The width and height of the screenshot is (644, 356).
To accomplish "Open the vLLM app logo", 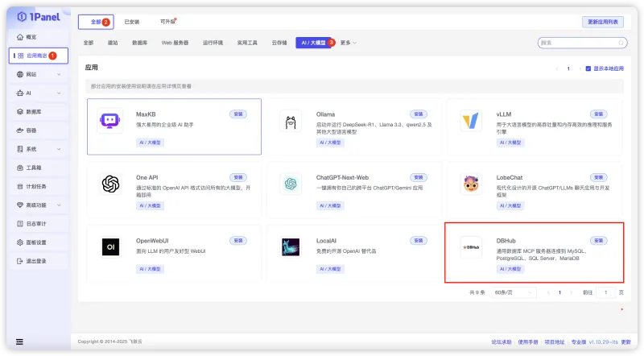I will [x=471, y=121].
